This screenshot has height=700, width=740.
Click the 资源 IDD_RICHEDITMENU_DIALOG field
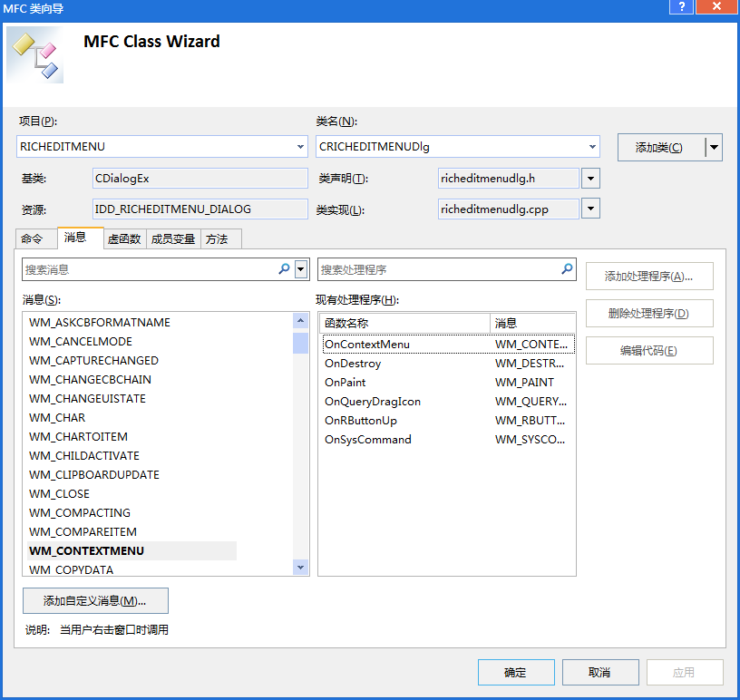200,209
